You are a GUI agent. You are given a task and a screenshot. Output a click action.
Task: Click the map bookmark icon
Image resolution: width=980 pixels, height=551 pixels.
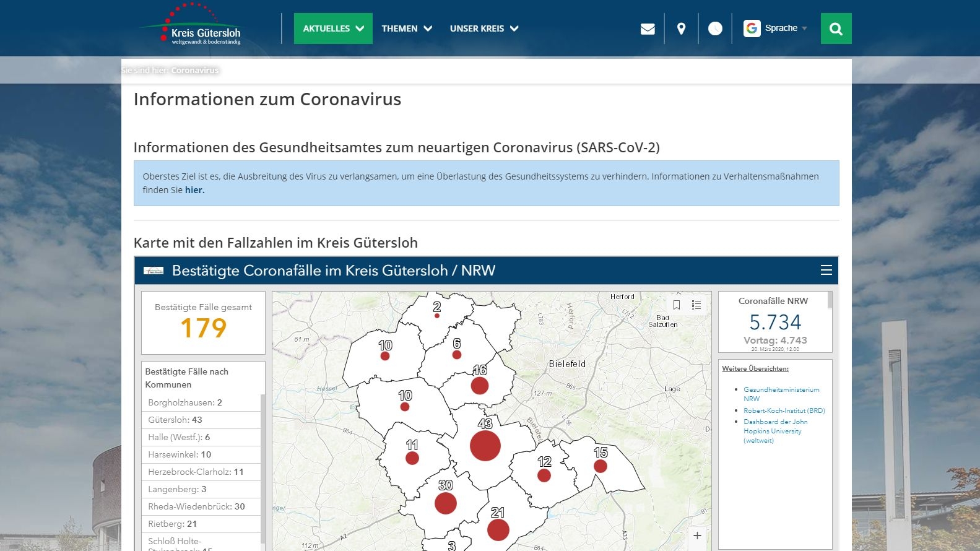677,305
